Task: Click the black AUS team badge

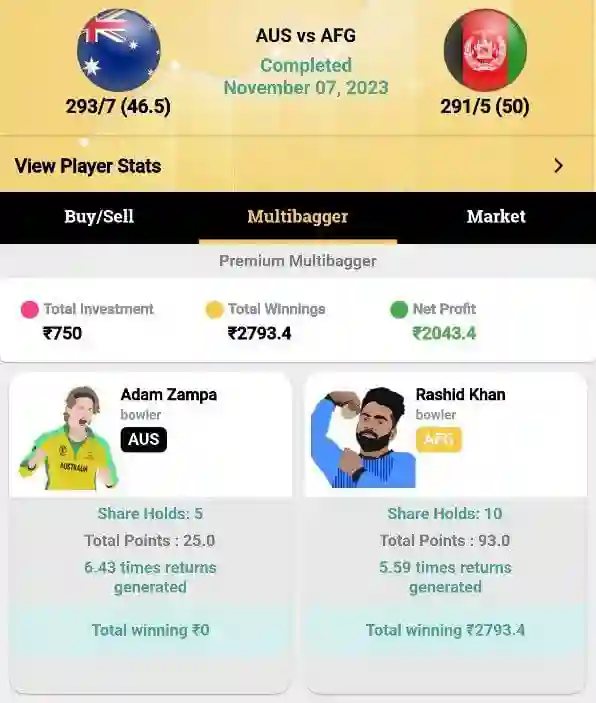Action: coord(144,439)
